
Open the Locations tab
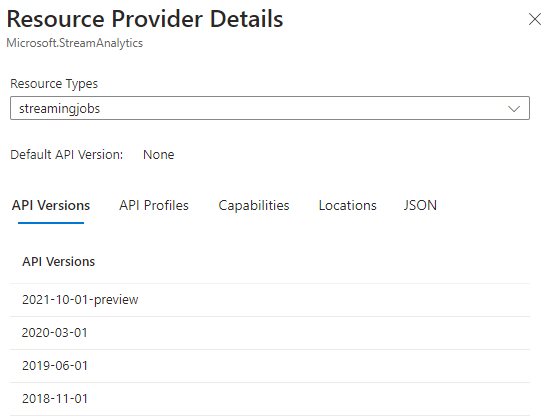pos(348,206)
